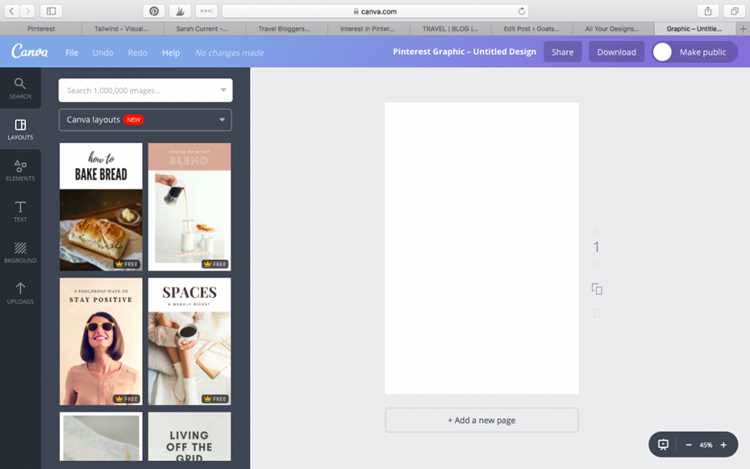750x469 pixels.
Task: Open the Uploads sidebar icon
Action: [x=20, y=288]
